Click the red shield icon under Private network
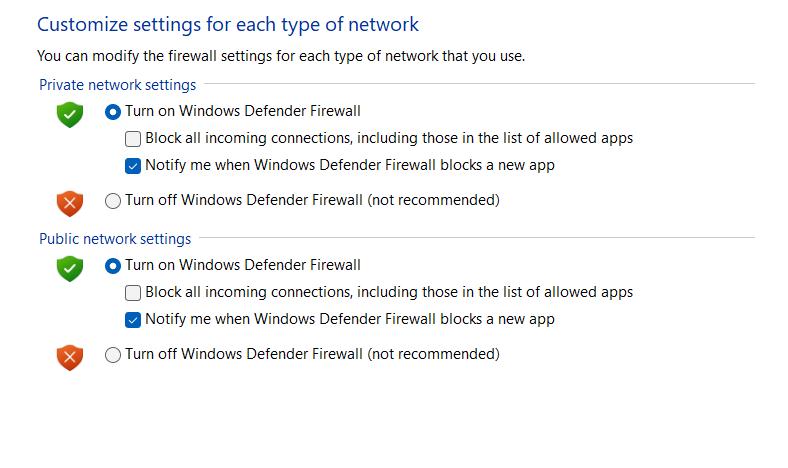 [69, 203]
